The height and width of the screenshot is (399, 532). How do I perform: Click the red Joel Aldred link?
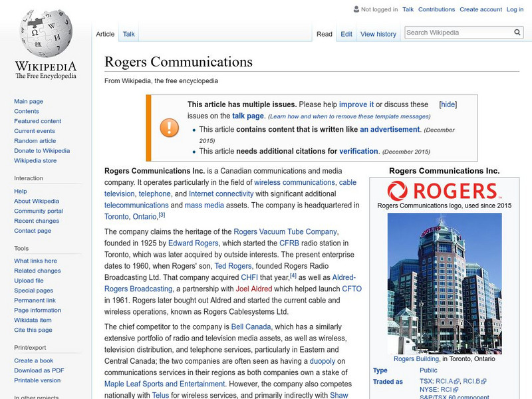pos(254,289)
